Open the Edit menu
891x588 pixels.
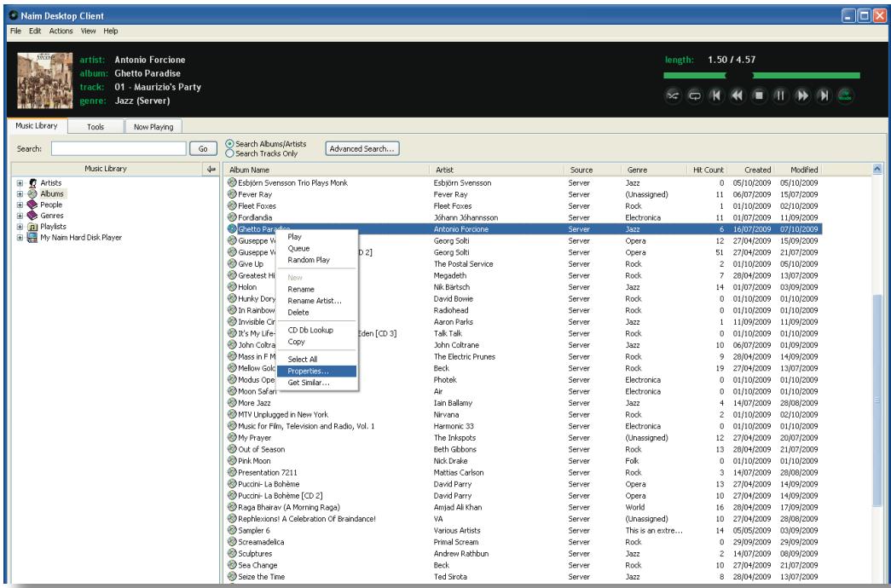tap(35, 32)
